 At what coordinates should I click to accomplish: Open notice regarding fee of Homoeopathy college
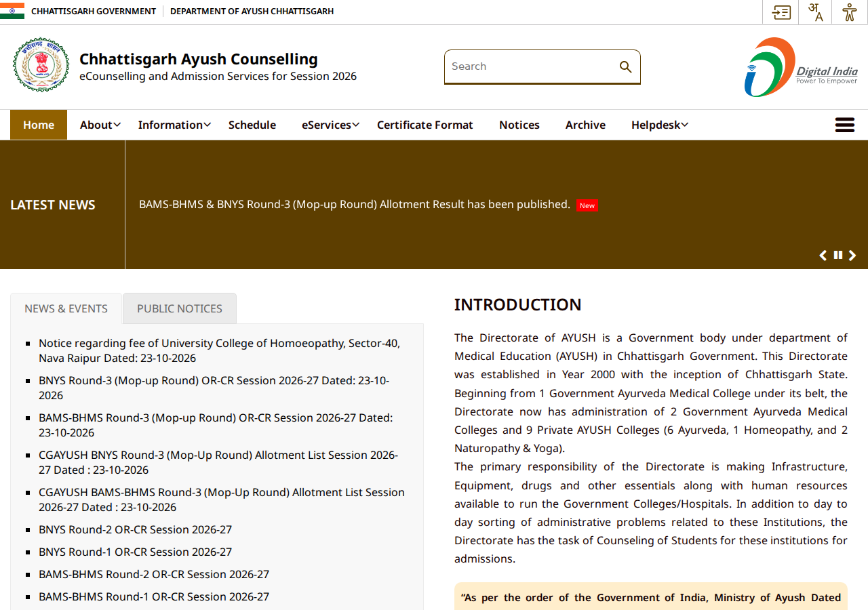(219, 350)
